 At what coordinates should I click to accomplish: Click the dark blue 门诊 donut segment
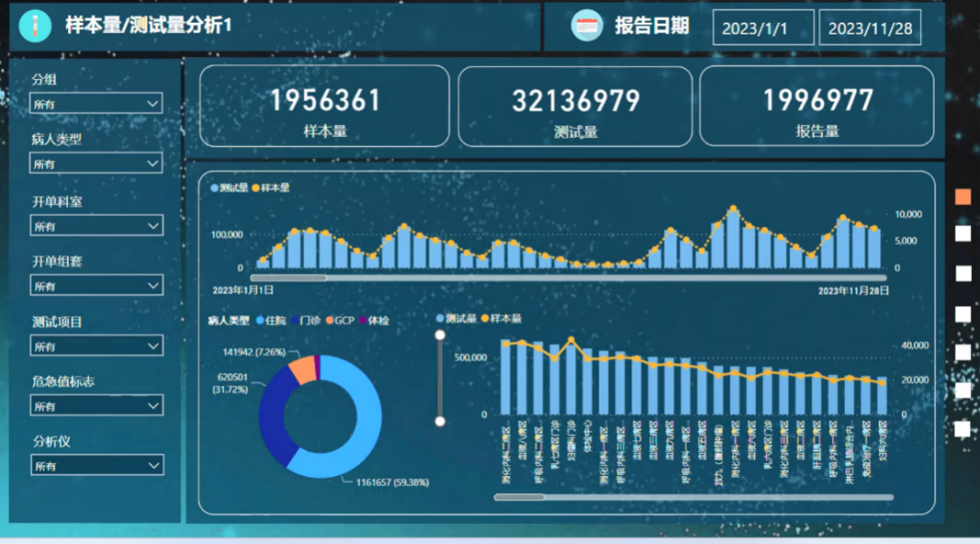[x=271, y=416]
